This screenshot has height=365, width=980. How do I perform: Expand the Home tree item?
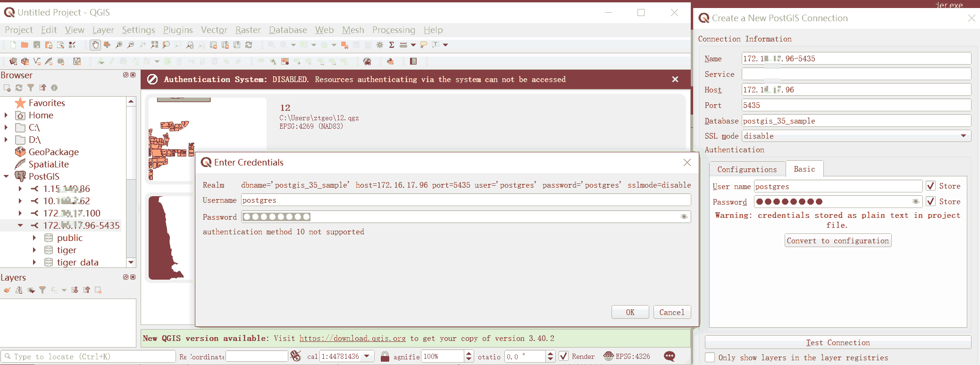pyautogui.click(x=6, y=115)
